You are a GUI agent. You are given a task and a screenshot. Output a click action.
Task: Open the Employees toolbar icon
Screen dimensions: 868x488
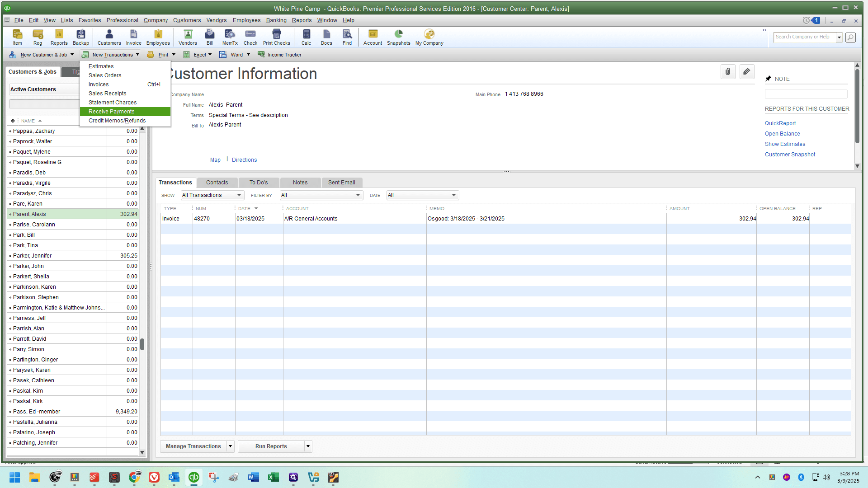(158, 37)
